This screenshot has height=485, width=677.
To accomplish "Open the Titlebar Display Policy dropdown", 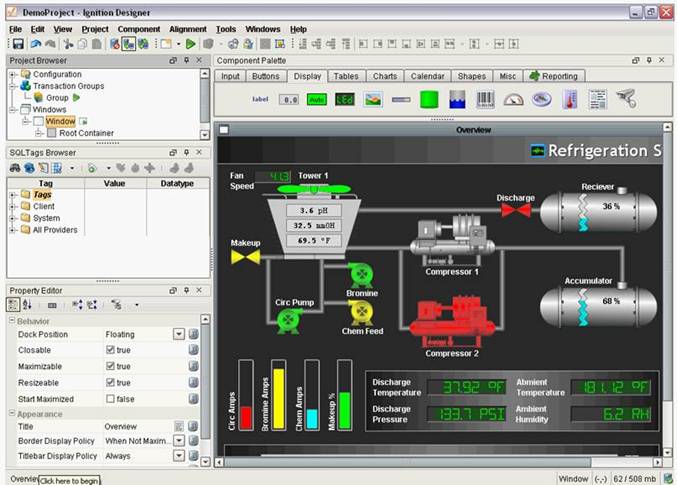I will (x=179, y=457).
